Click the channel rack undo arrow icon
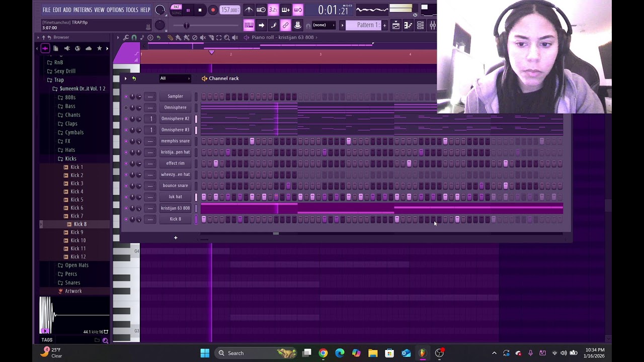 coord(134,78)
